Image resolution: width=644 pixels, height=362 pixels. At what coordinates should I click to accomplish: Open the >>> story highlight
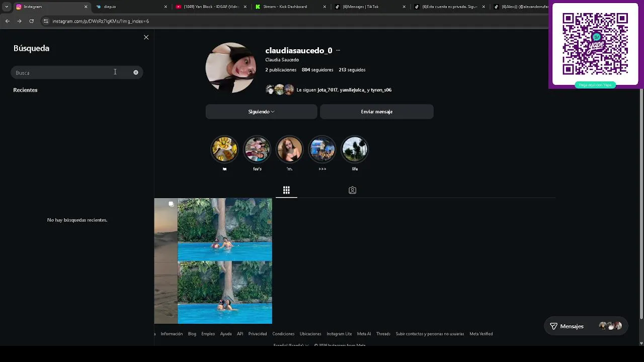pos(322,149)
